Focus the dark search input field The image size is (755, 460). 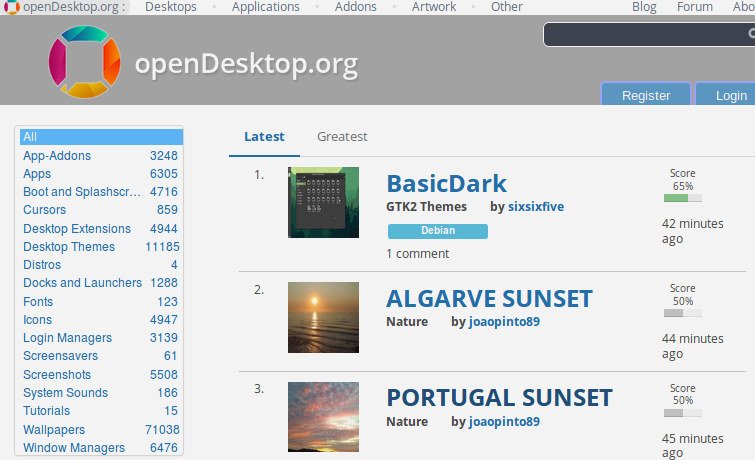coord(649,34)
